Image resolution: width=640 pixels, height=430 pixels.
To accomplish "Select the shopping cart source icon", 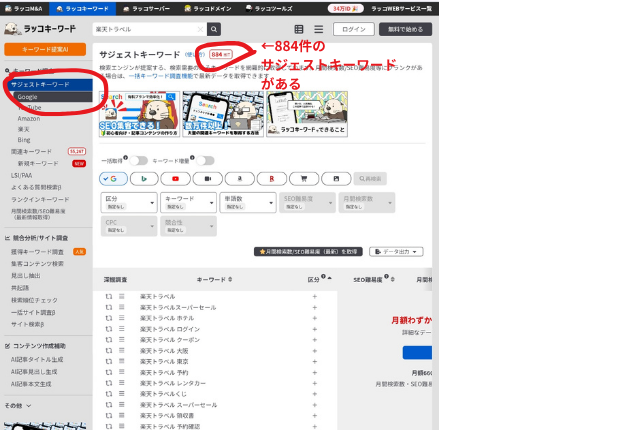I will 303,178.
